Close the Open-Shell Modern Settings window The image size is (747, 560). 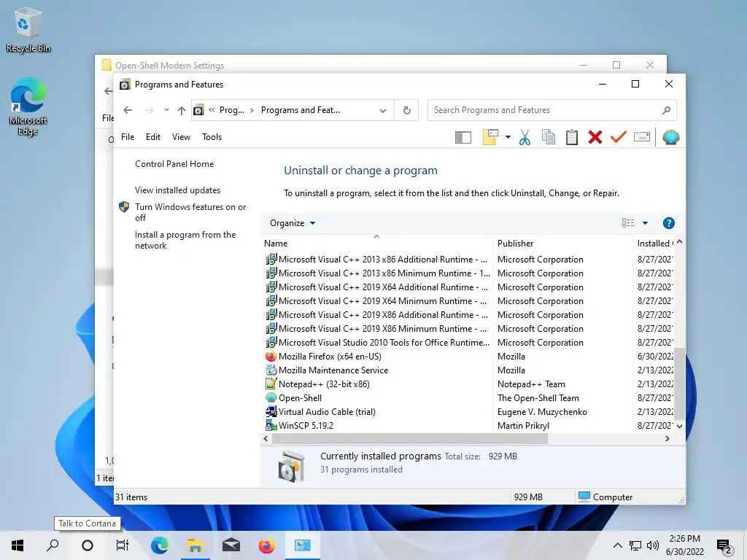(650, 65)
